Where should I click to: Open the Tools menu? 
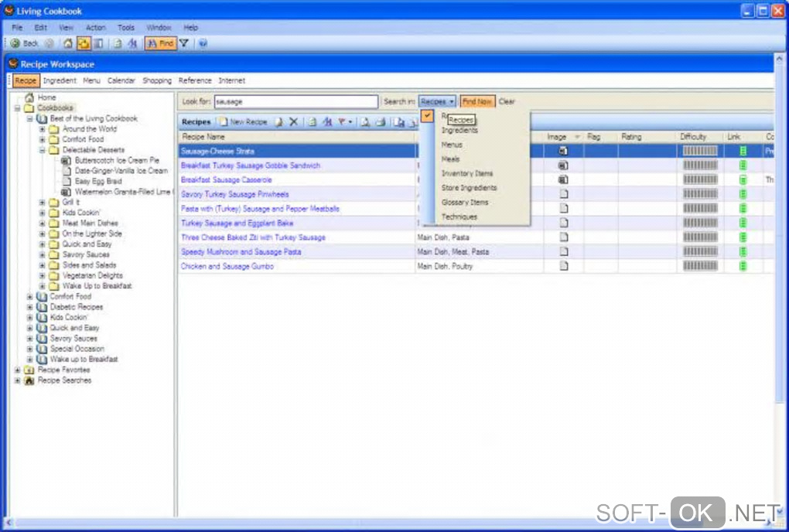coord(126,28)
